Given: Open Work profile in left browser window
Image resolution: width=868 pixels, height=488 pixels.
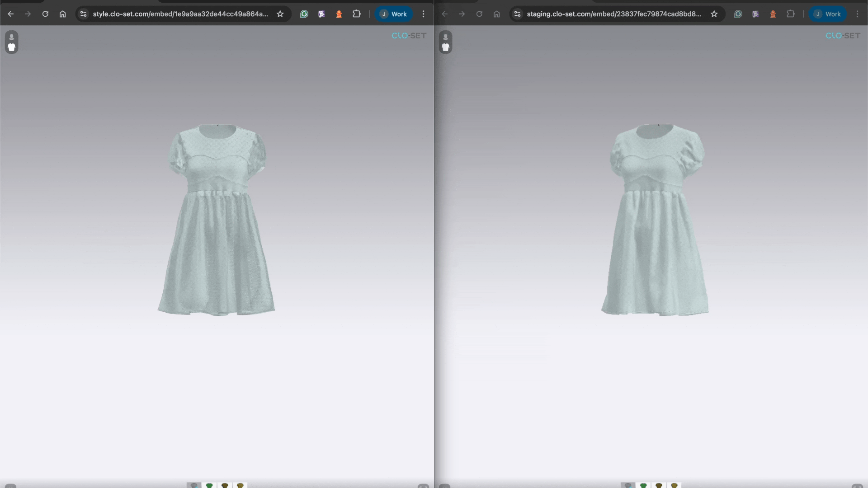Looking at the screenshot, I should (x=393, y=14).
